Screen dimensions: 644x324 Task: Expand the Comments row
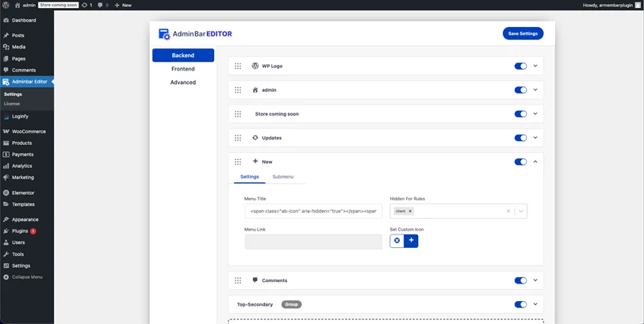coord(535,280)
